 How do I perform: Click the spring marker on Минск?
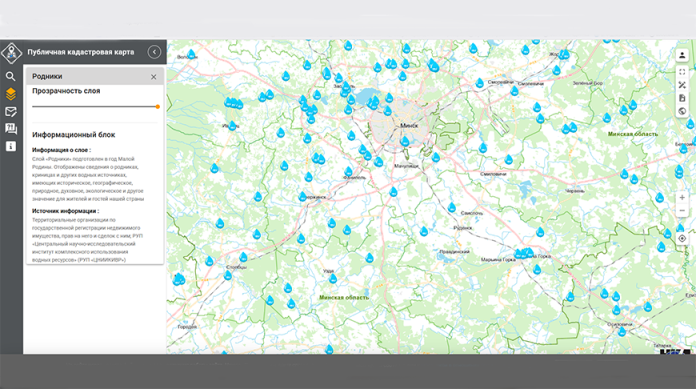pos(404,141)
